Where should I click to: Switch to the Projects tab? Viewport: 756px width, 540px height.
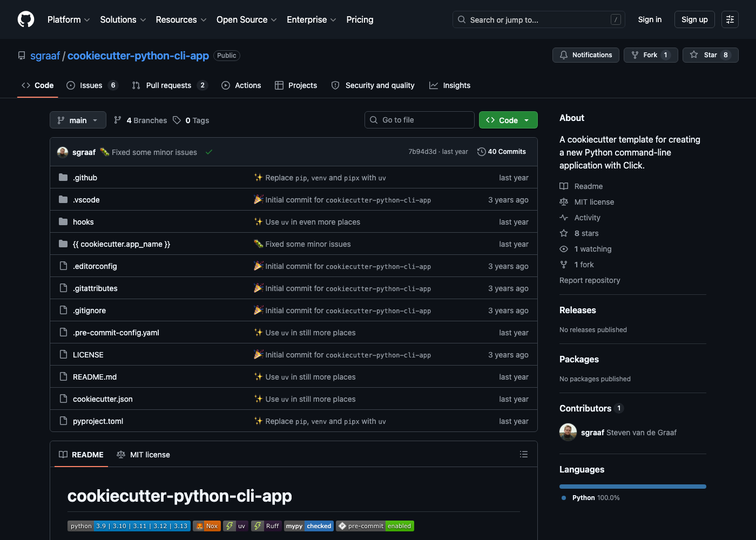point(296,85)
